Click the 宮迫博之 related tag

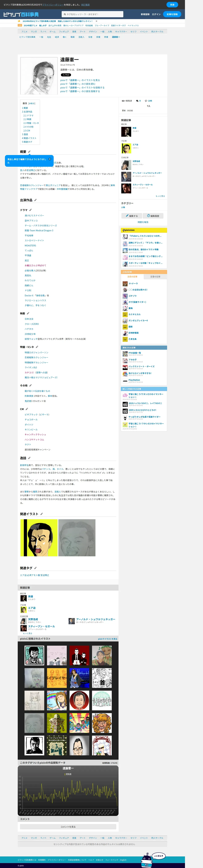pos(45,575)
